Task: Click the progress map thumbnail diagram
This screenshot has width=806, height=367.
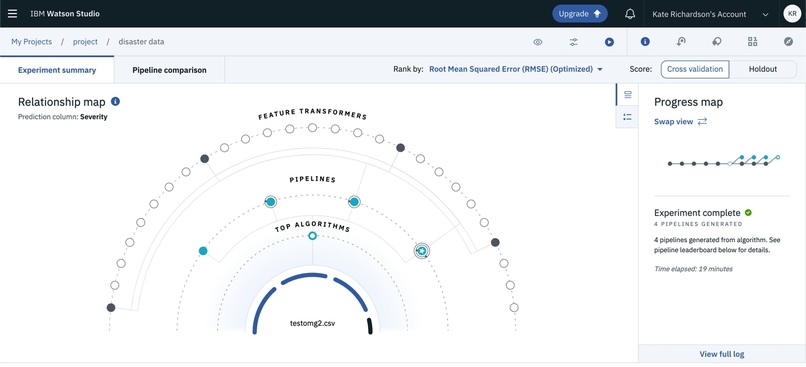Action: pyautogui.click(x=724, y=160)
